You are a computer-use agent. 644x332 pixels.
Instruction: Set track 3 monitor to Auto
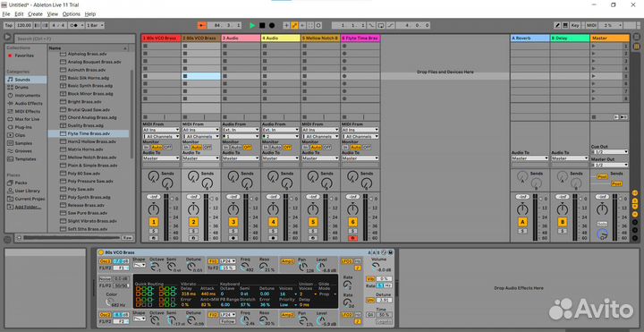tap(236, 147)
